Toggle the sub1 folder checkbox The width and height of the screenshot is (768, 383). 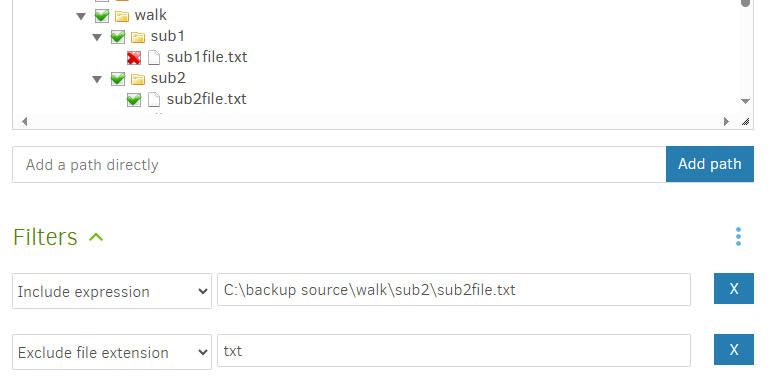[x=118, y=37]
